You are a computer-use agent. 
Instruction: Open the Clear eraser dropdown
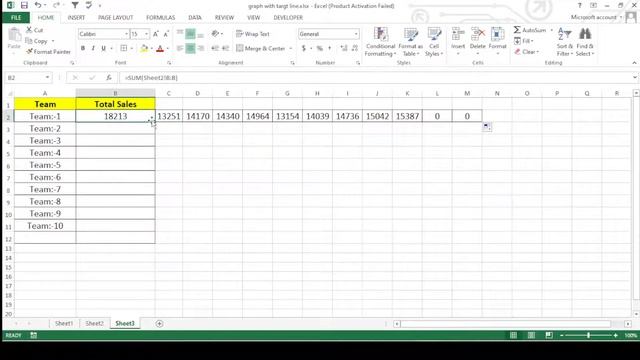[527, 52]
